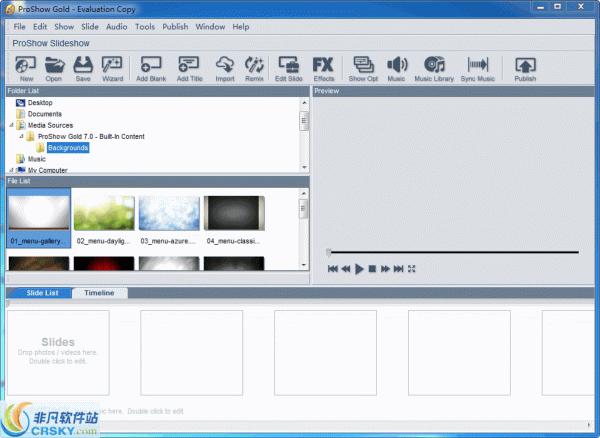Switch to the Slide List tab
The height and width of the screenshot is (438, 600).
pyautogui.click(x=42, y=293)
